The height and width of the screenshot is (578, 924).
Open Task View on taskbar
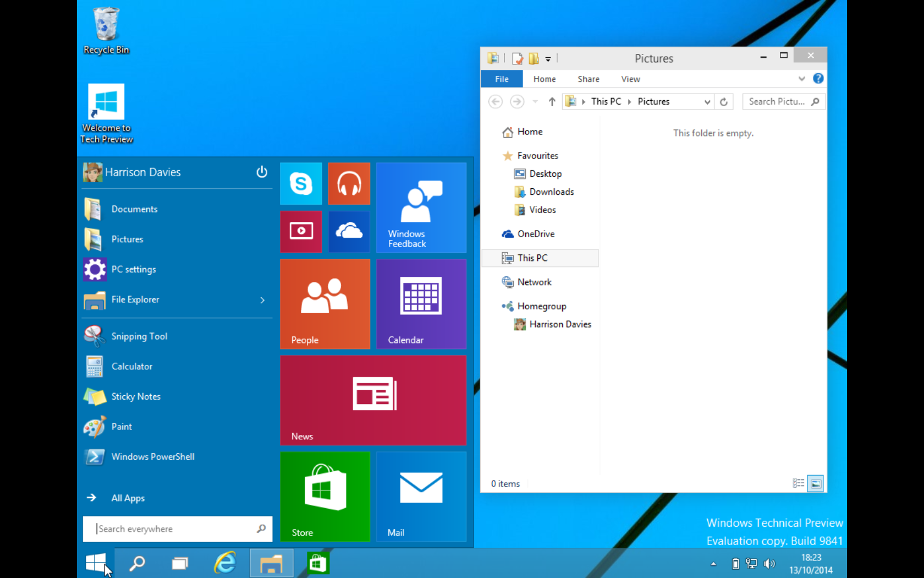point(180,563)
